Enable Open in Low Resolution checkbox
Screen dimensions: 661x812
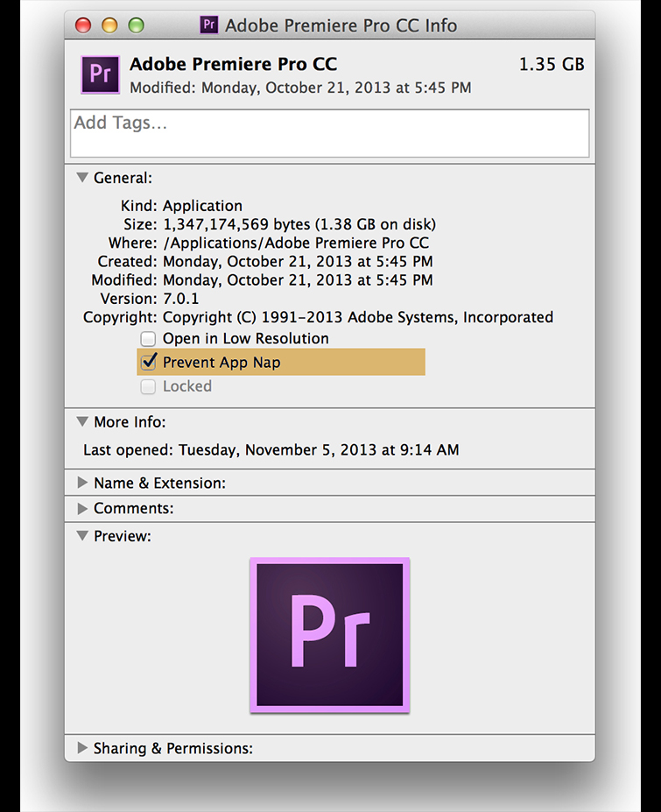[148, 339]
